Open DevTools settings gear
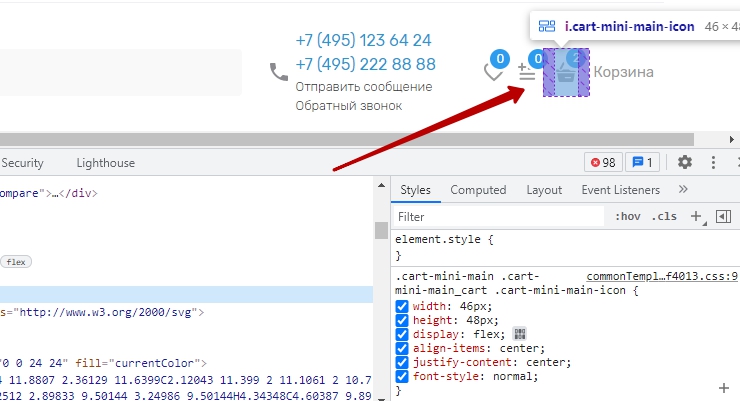The height and width of the screenshot is (401, 740). (x=685, y=162)
